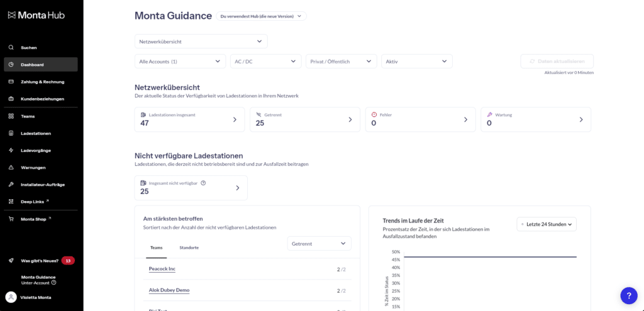Open the Privat / Öffentlich filter dropdown

[x=341, y=62]
